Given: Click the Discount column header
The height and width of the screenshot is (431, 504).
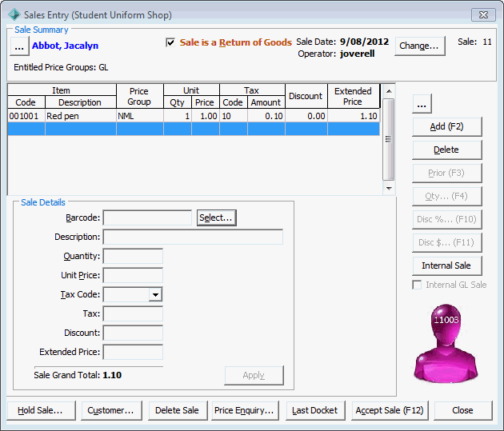Looking at the screenshot, I should coord(306,96).
